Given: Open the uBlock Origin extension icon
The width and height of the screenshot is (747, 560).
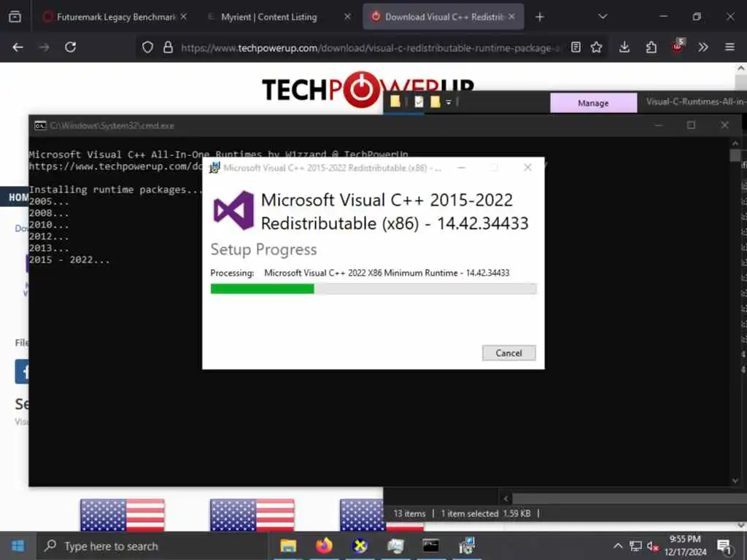Looking at the screenshot, I should (678, 46).
